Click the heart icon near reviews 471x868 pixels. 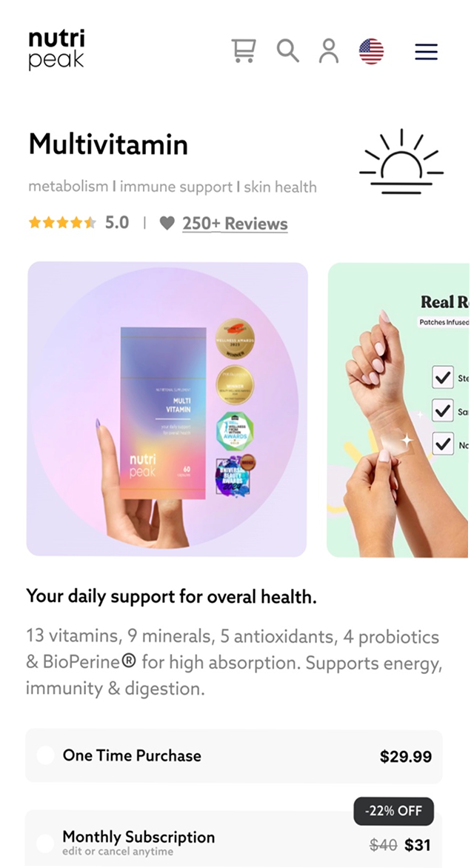click(x=167, y=223)
